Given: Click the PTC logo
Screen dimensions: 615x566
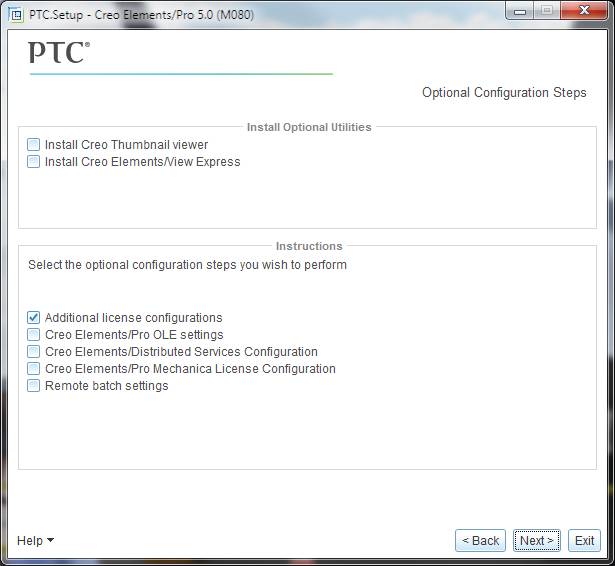Looking at the screenshot, I should point(59,53).
